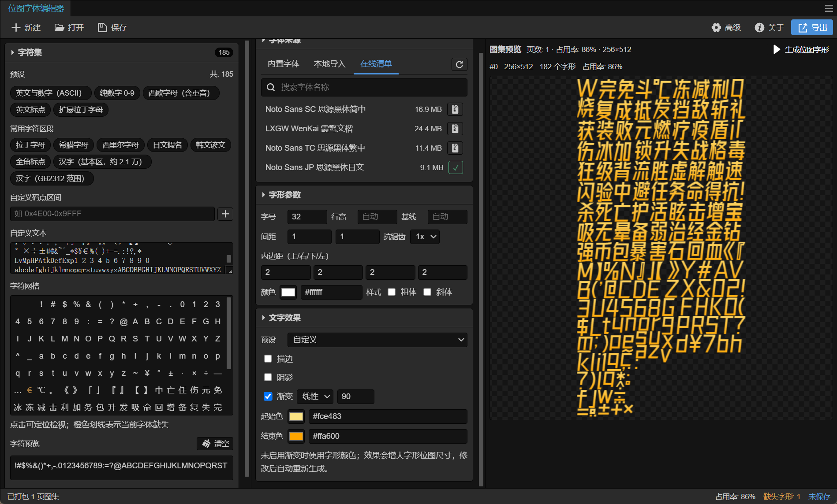
Task: Enable the shadow (阴影) effect
Action: click(268, 377)
